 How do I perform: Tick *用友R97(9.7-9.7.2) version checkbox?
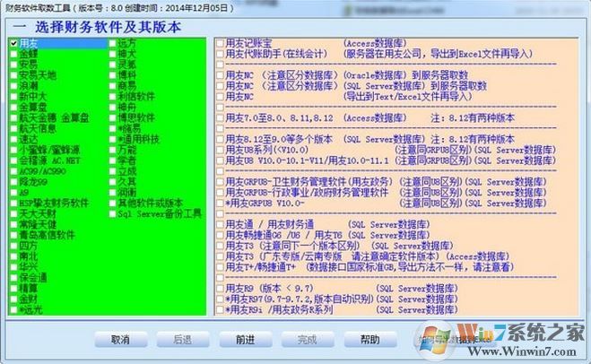pos(220,299)
